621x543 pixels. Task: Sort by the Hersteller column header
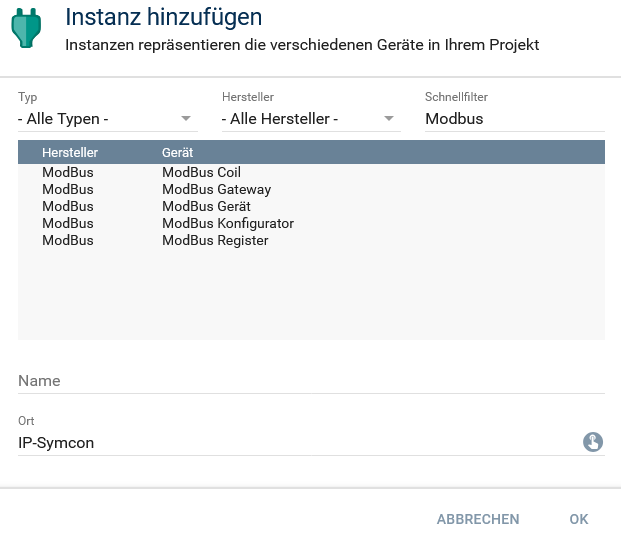point(70,152)
